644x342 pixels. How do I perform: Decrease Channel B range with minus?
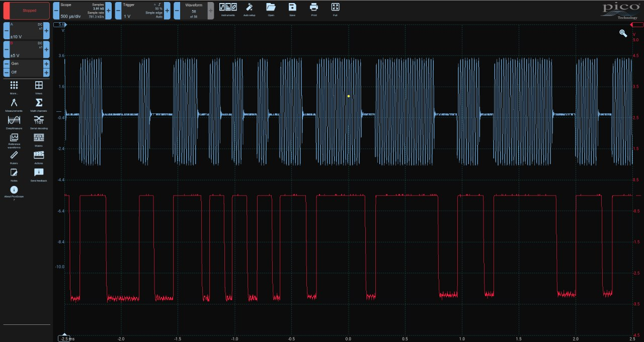[7, 49]
